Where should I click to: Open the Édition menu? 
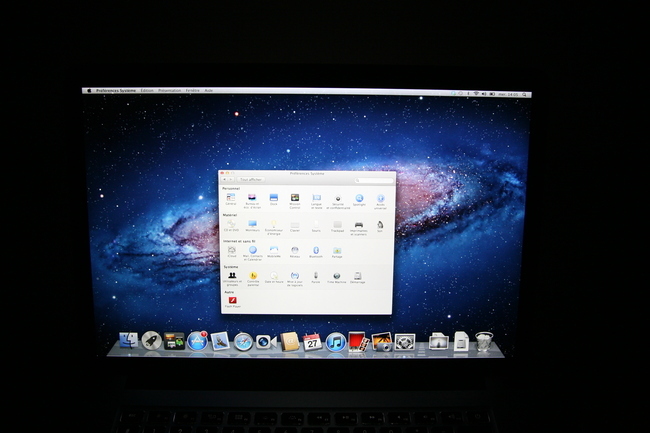(x=147, y=90)
